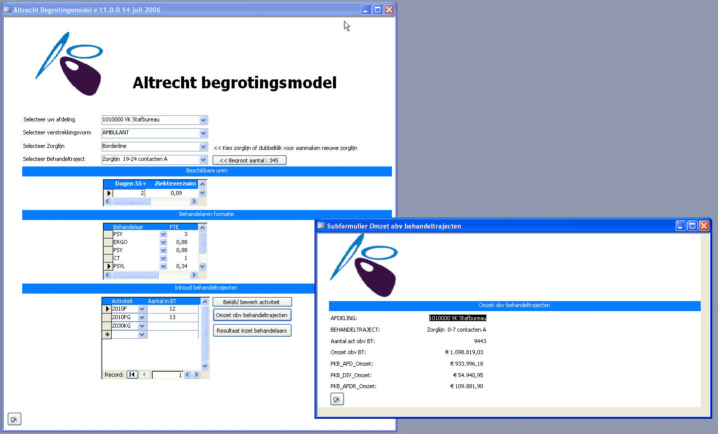Click the form icon in the Subformulier Omzet title bar
The image size is (718, 434).
pyautogui.click(x=321, y=226)
